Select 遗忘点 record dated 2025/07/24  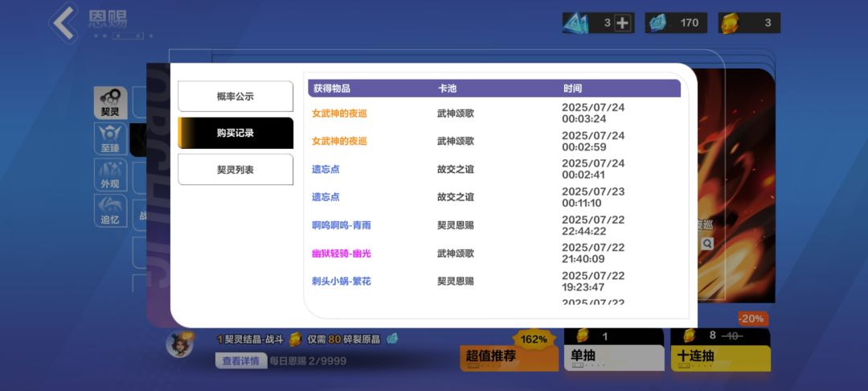(325, 169)
